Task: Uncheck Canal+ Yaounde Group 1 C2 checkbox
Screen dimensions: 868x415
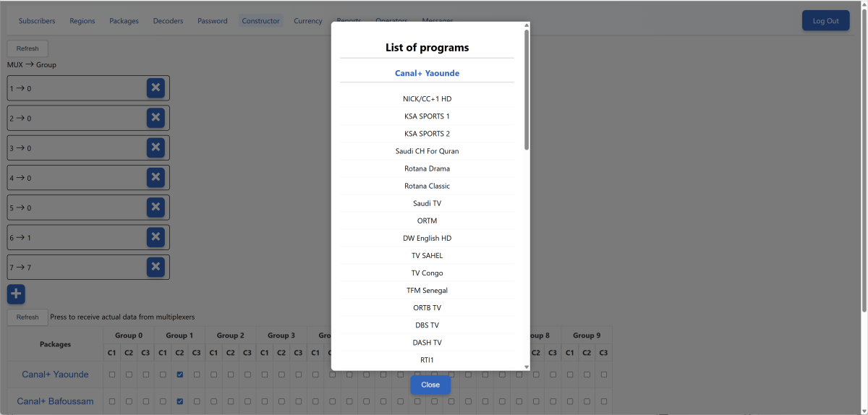Action: pyautogui.click(x=179, y=375)
